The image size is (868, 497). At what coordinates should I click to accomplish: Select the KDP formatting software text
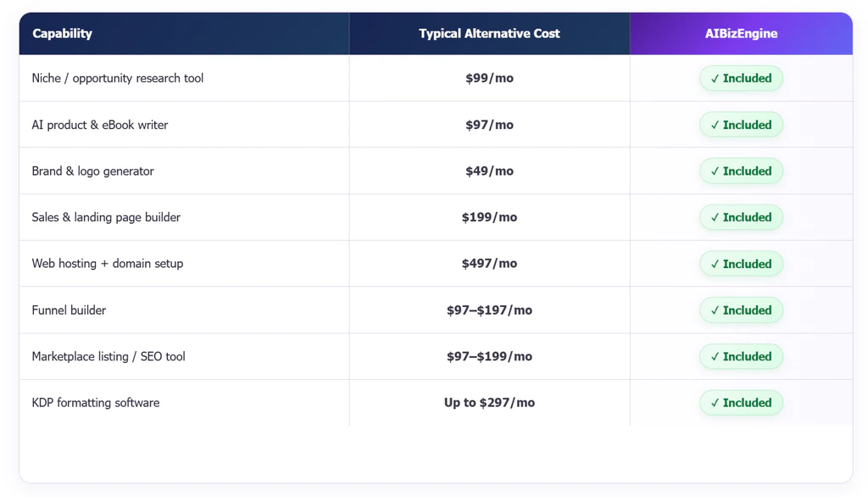coord(95,403)
